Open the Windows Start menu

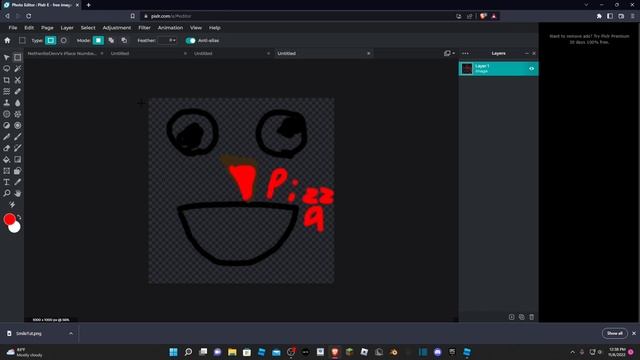[x=173, y=352]
